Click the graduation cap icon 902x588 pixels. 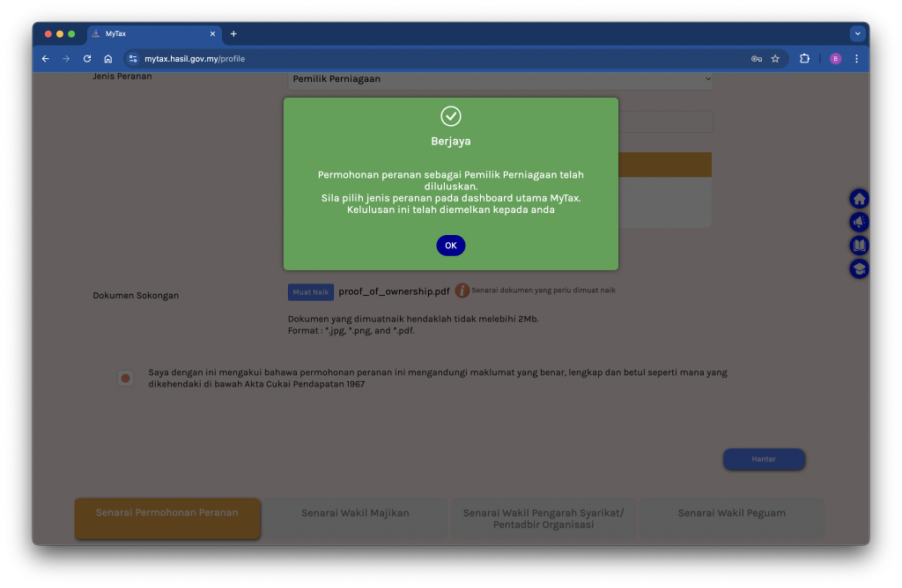click(859, 268)
